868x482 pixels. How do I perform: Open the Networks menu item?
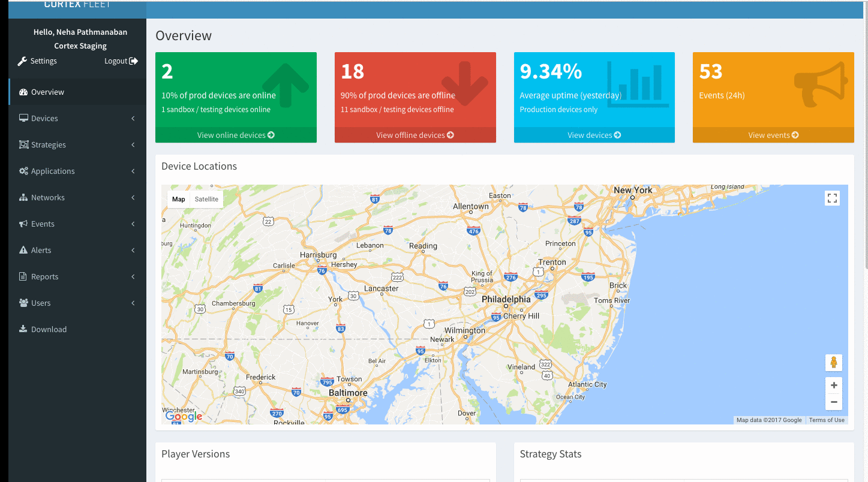coord(77,197)
